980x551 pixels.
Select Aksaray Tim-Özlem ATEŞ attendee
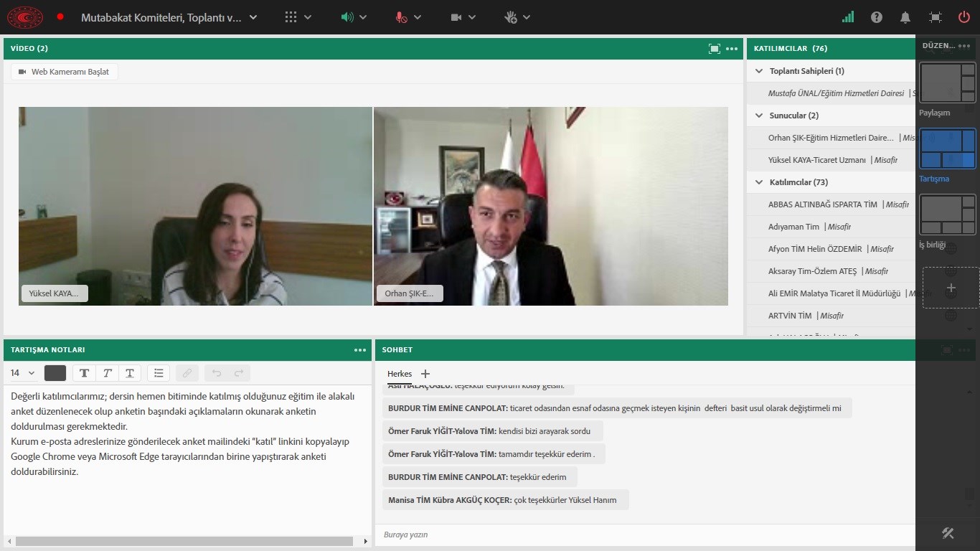(831, 271)
